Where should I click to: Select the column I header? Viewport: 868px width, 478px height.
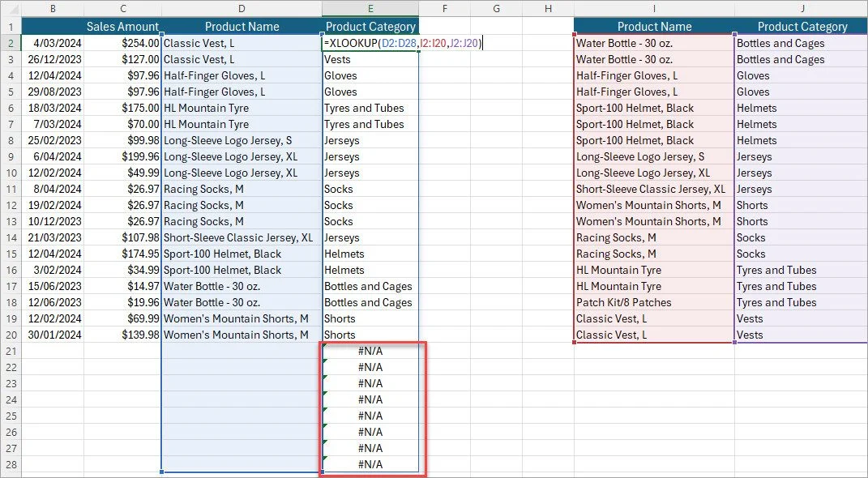654,8
